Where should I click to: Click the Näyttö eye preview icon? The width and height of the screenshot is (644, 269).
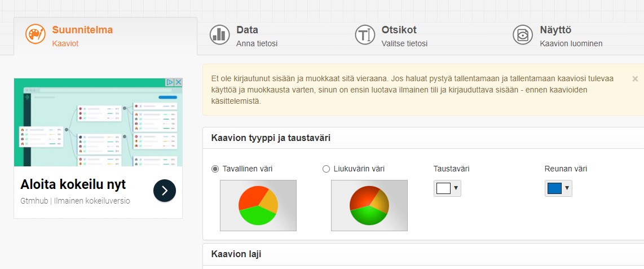point(522,34)
